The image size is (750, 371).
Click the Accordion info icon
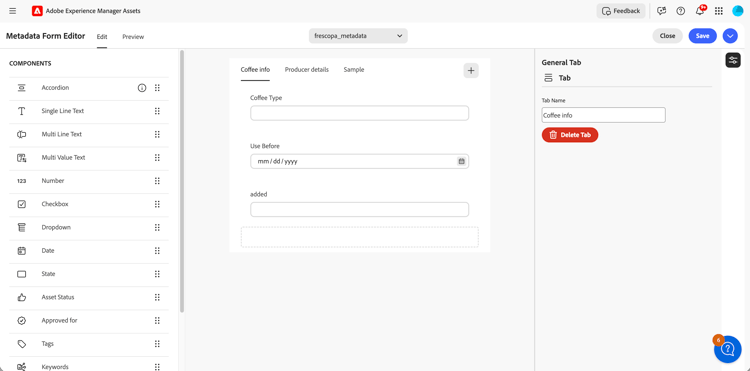click(142, 88)
